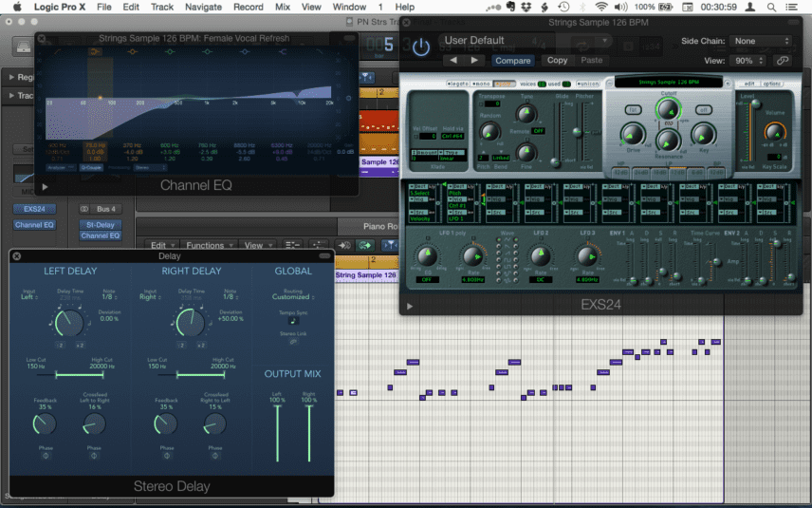This screenshot has width=812, height=508.
Task: Open Left delay Input dropdown
Action: click(29, 297)
